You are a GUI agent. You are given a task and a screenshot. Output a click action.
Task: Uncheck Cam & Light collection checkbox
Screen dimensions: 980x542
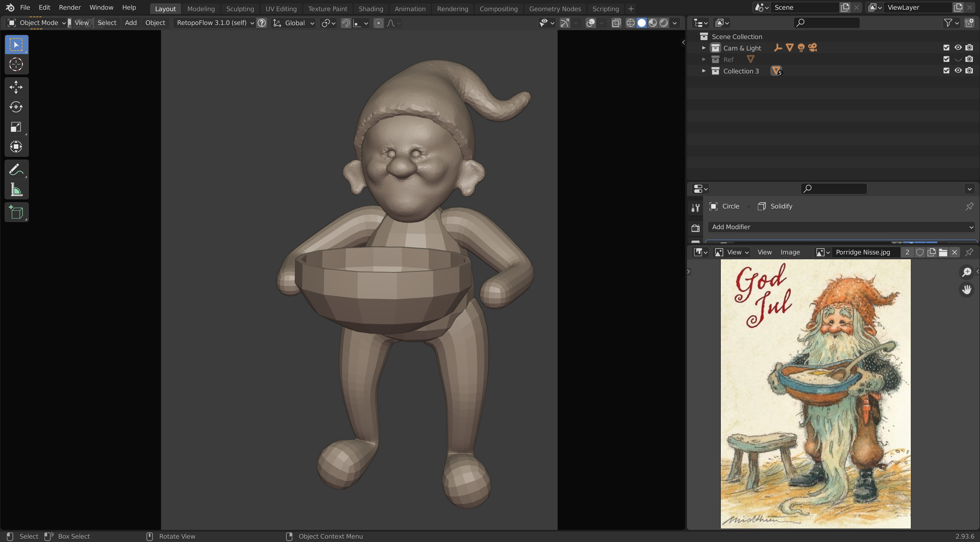pos(946,48)
